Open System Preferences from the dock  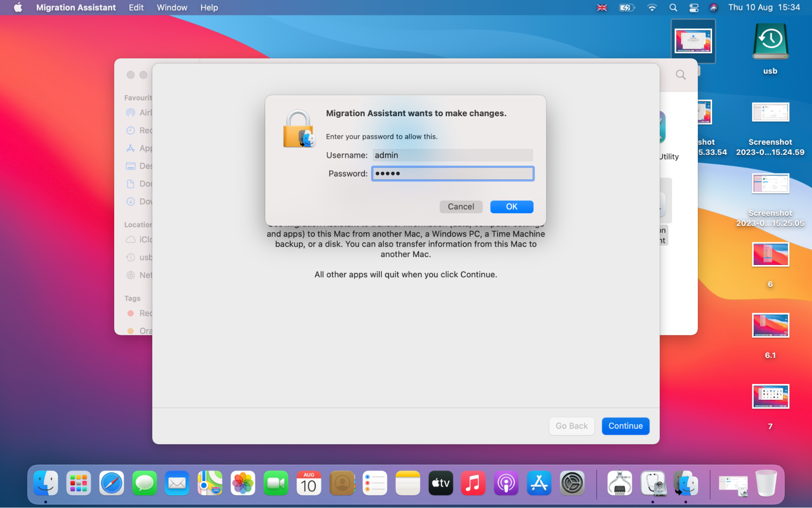[x=572, y=483]
